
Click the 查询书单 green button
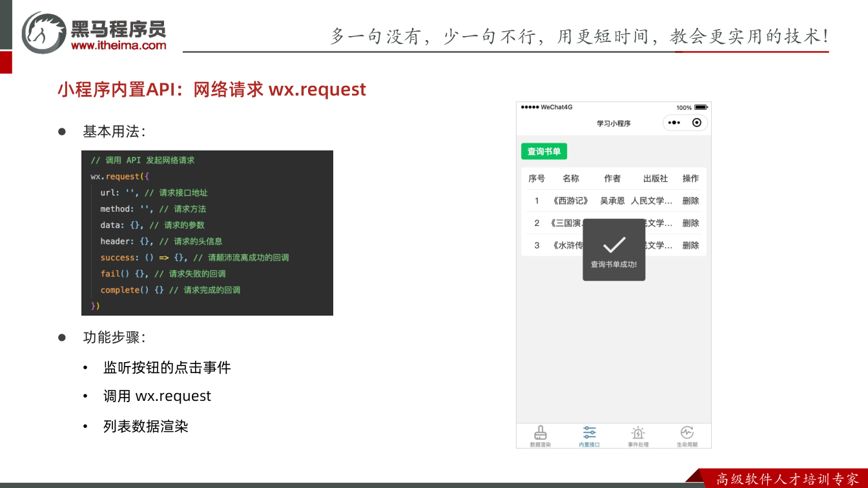[x=544, y=151]
